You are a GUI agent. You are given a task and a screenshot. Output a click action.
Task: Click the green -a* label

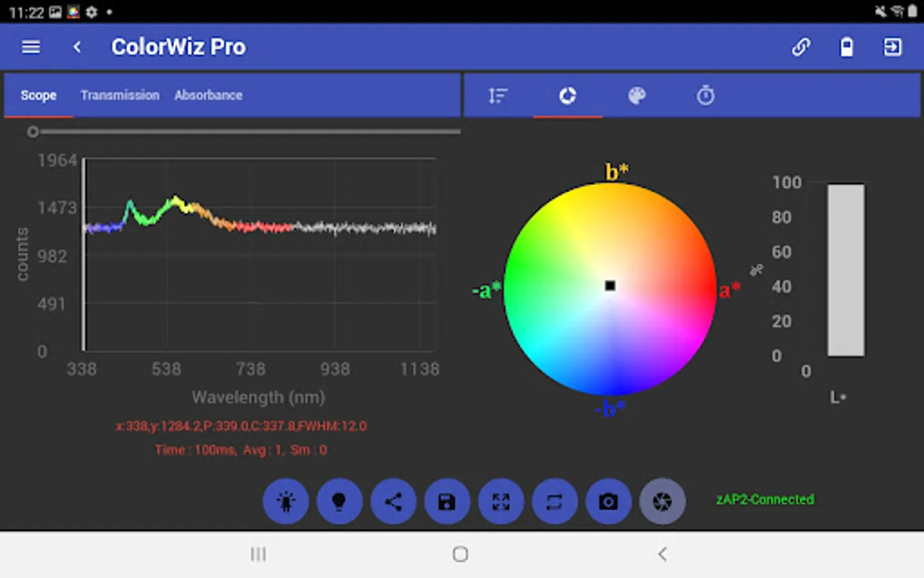486,290
